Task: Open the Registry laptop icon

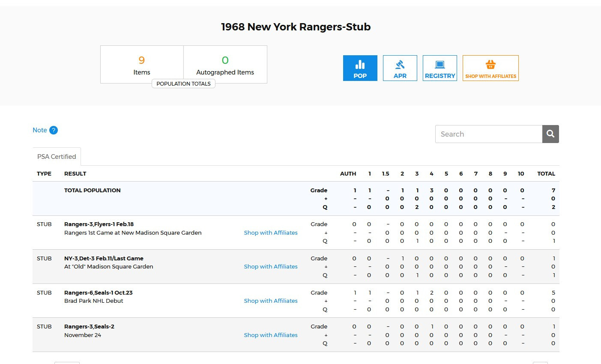Action: 440,65
